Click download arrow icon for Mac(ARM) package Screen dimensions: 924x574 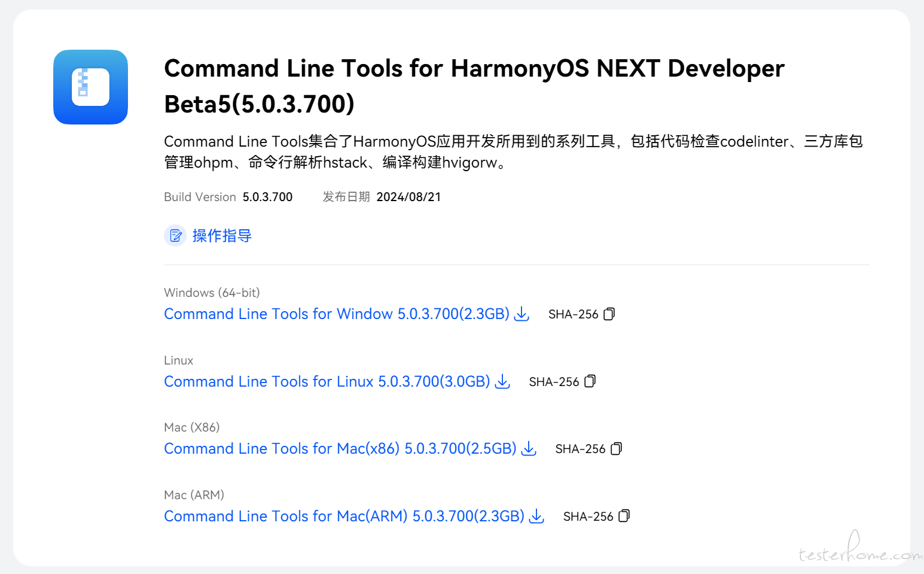click(537, 516)
